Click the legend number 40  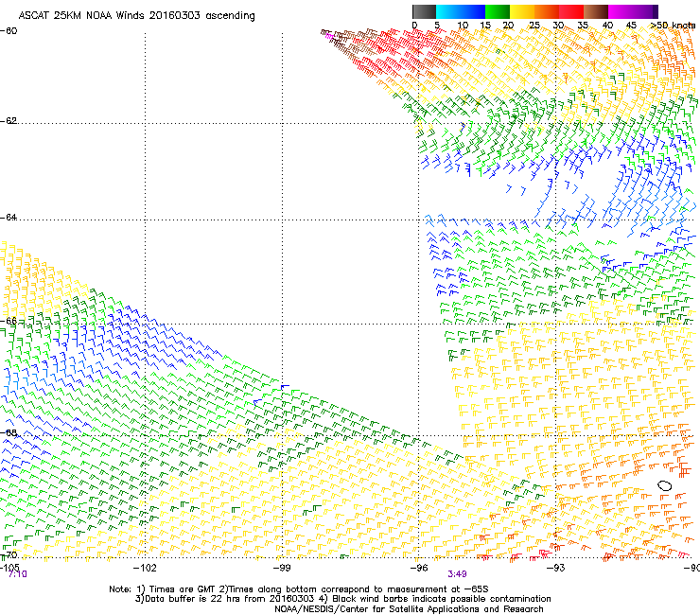pyautogui.click(x=608, y=26)
